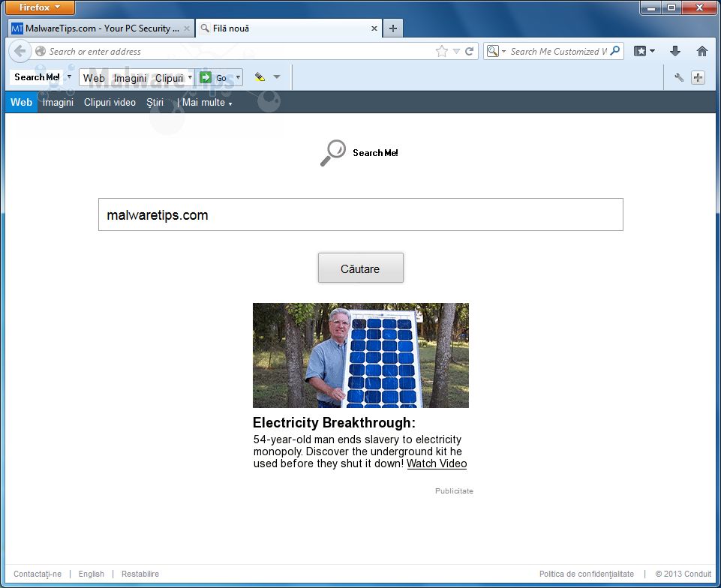The width and height of the screenshot is (721, 588).
Task: Open the search engine selector icon
Action: tap(492, 51)
